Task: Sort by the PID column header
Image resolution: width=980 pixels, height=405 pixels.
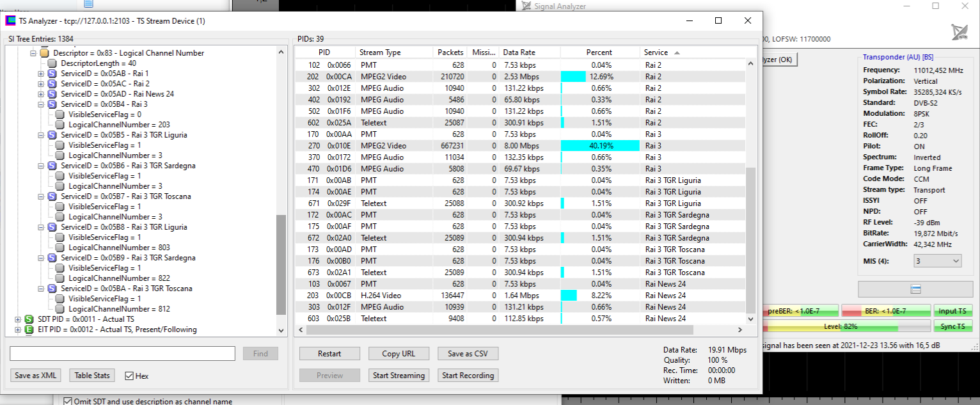Action: click(x=324, y=52)
